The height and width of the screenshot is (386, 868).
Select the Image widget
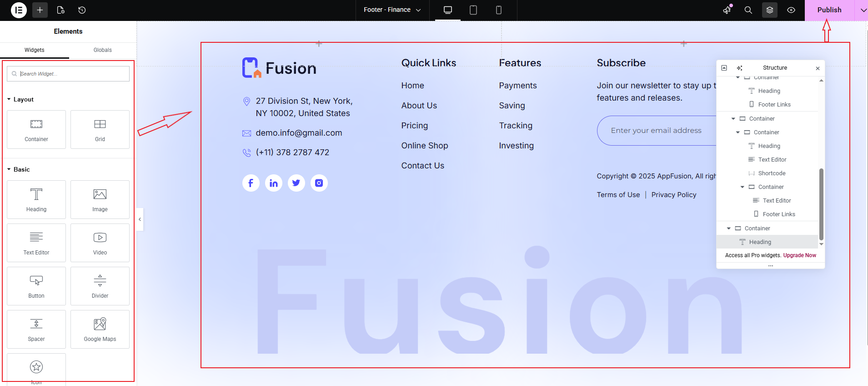100,199
